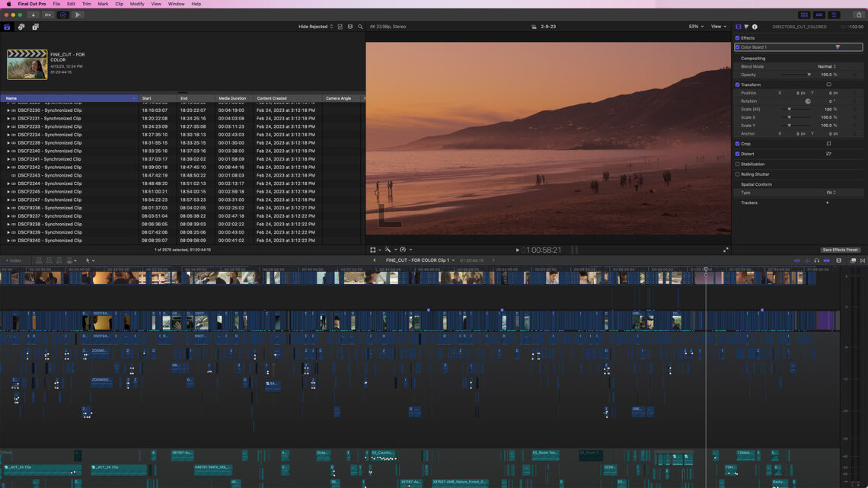Open the Titles and Generators sidebar

tap(35, 27)
